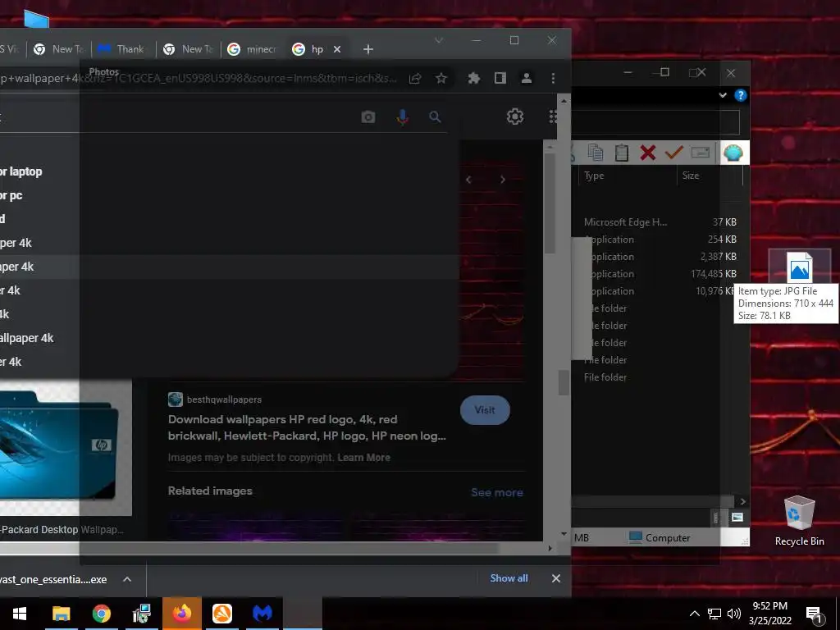Open options arrow for the avast download item
The height and width of the screenshot is (630, 840).
coord(127,579)
